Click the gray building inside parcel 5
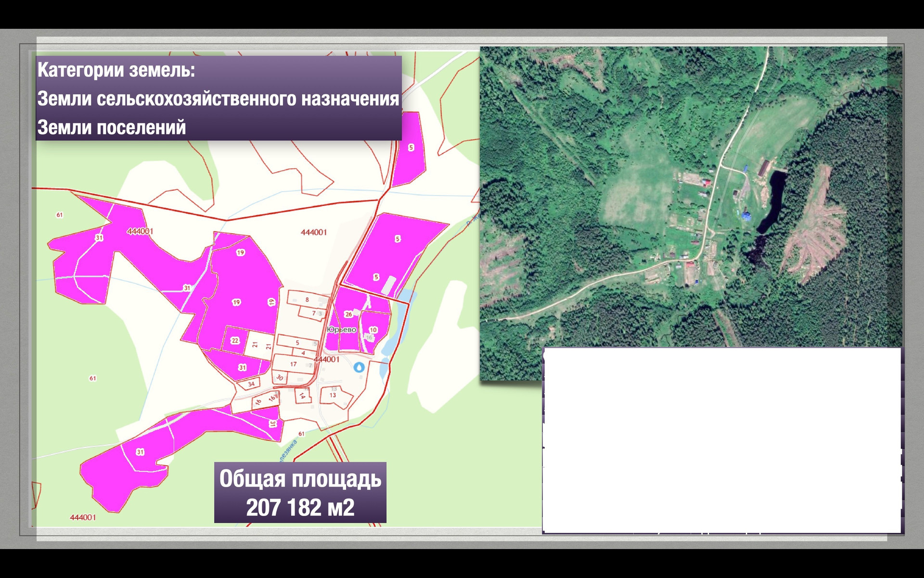This screenshot has width=924, height=578. pos(389,285)
